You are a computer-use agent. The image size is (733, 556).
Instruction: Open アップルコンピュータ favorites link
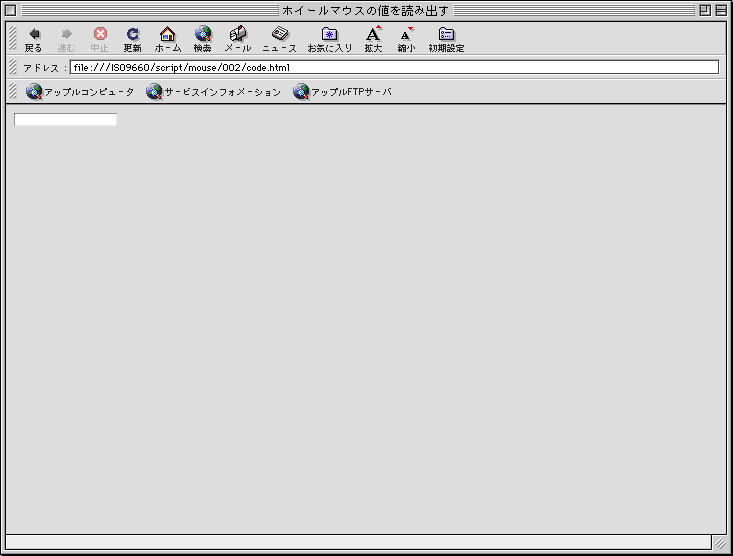tap(80, 92)
